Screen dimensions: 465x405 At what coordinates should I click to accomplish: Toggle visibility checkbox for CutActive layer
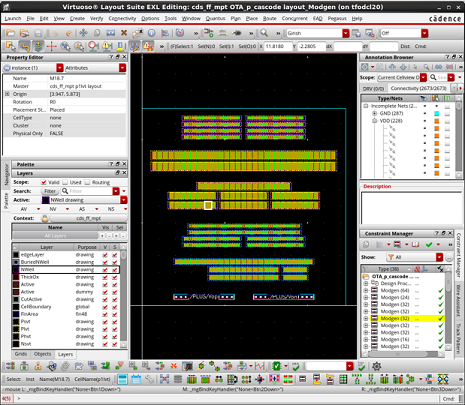pos(105,299)
